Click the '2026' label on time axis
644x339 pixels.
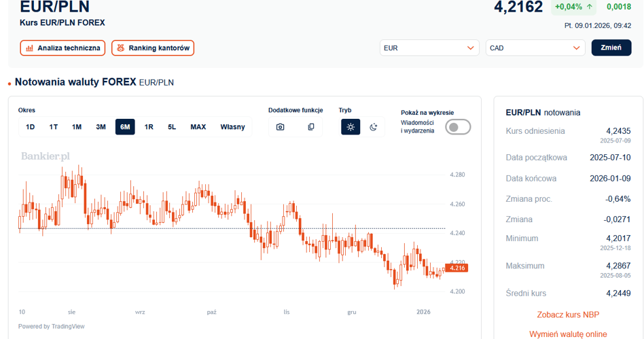(x=423, y=312)
